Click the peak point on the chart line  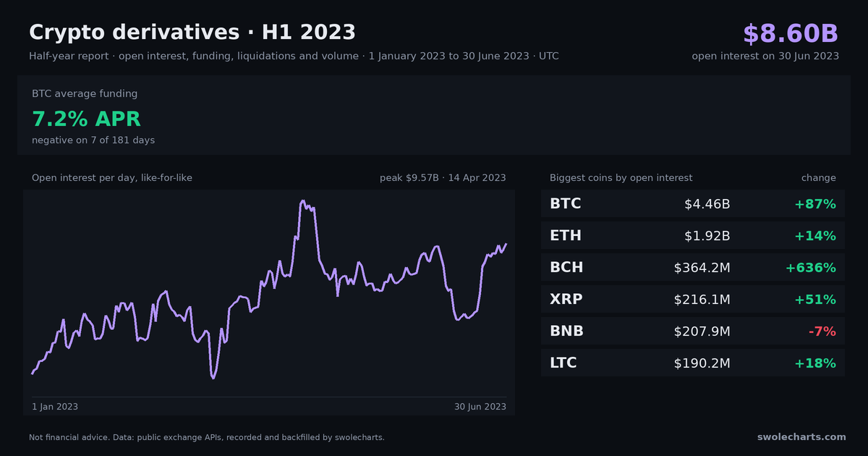[302, 201]
